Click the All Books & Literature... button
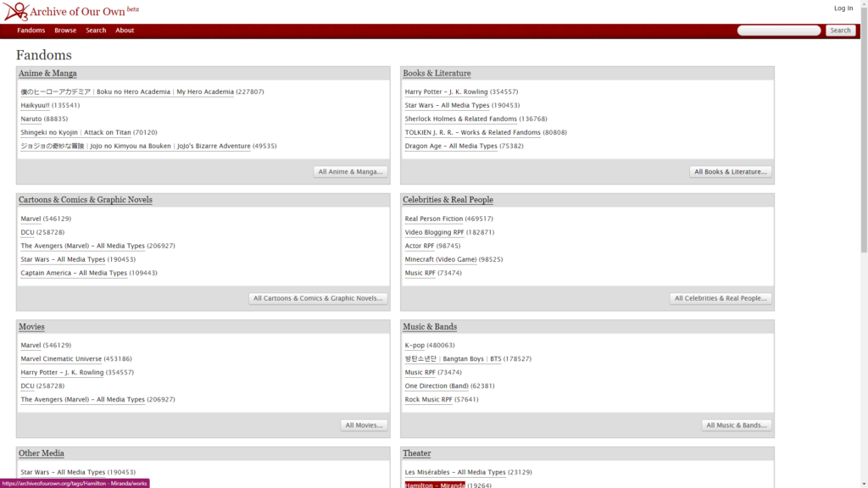Viewport: 868px width, 488px height. click(x=731, y=172)
